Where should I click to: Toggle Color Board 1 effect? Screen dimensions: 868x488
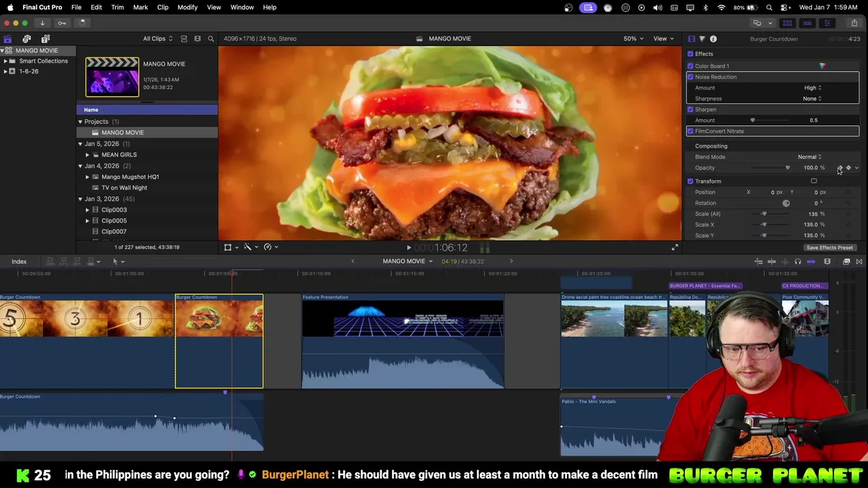pyautogui.click(x=690, y=66)
